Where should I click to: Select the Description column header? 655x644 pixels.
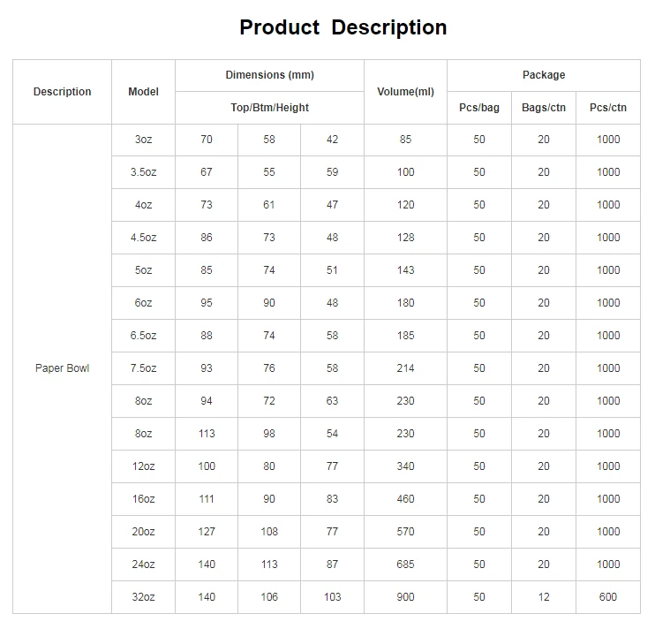coord(63,92)
